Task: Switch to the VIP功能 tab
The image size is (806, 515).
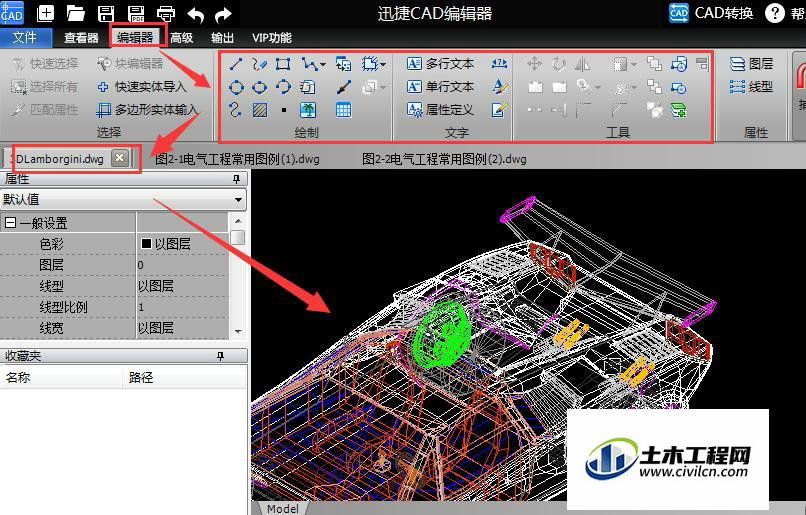Action: pos(271,38)
